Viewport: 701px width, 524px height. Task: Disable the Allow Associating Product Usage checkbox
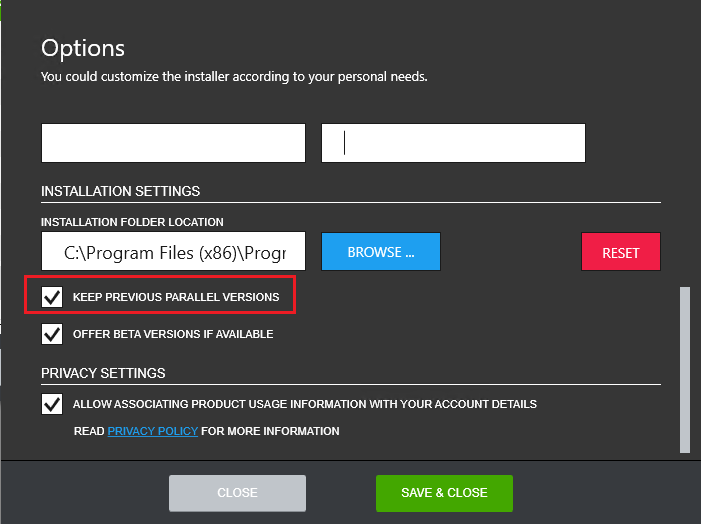(x=52, y=404)
